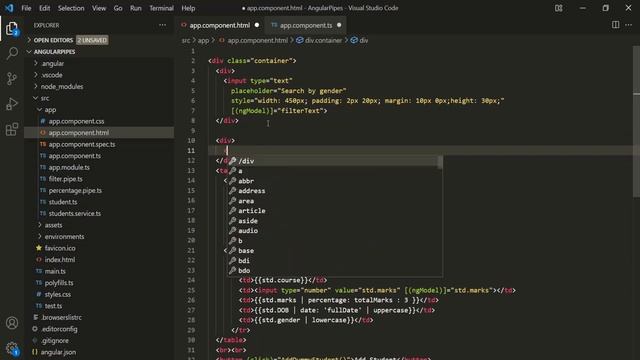Open test.ts file

53,306
